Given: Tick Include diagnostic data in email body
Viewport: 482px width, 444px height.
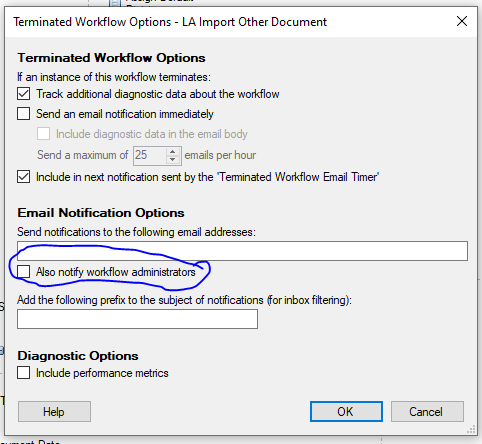Looking at the screenshot, I should 44,134.
